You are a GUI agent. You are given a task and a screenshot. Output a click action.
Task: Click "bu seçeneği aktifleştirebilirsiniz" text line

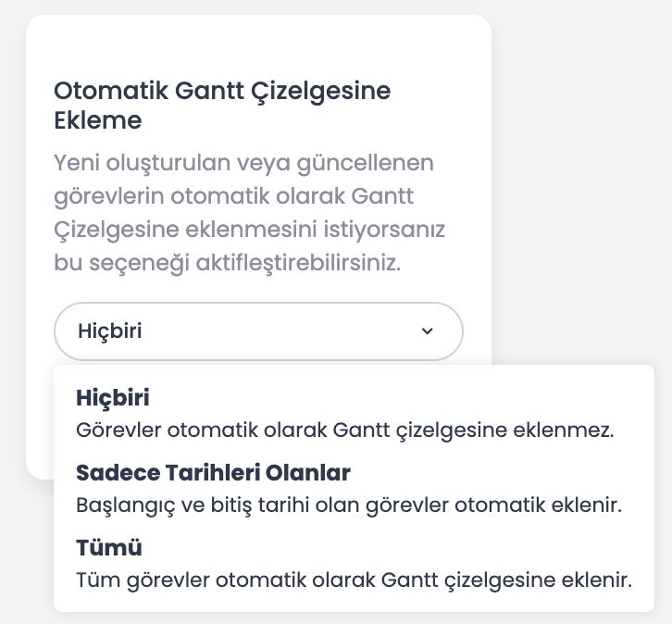227,261
